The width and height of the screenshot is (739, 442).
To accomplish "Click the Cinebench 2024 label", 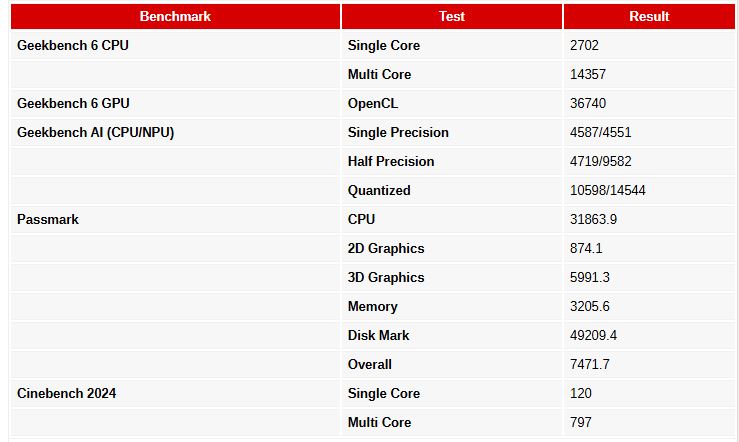I will pos(66,393).
